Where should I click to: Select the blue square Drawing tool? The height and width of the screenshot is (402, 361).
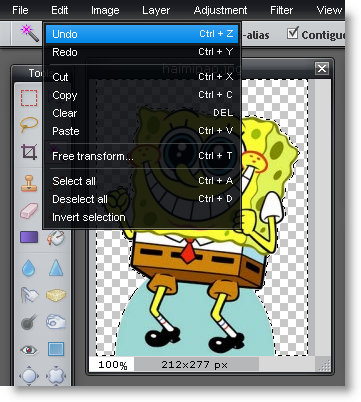pyautogui.click(x=56, y=349)
